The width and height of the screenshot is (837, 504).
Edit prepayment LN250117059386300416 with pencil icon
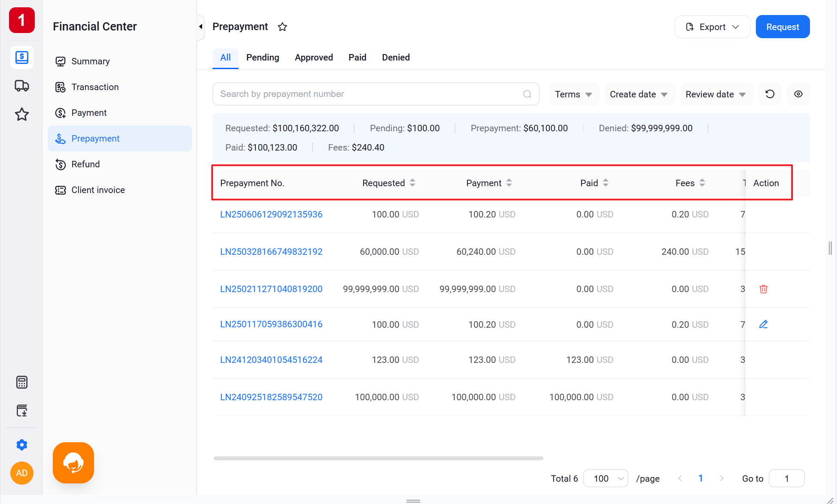pyautogui.click(x=764, y=324)
